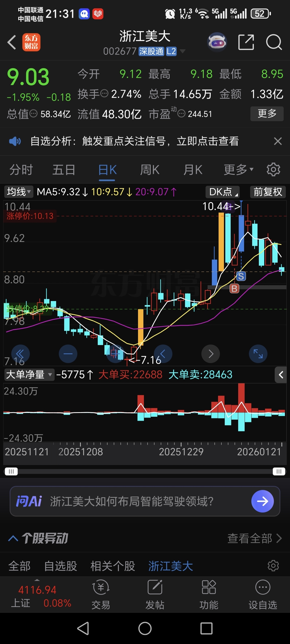This screenshot has height=644, width=290.
Task: Tap the speaker announcement icon
Action: [x=15, y=141]
